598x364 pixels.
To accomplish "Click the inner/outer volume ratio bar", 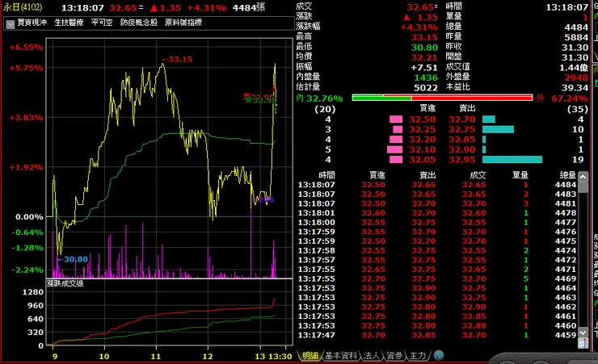I will tap(442, 98).
